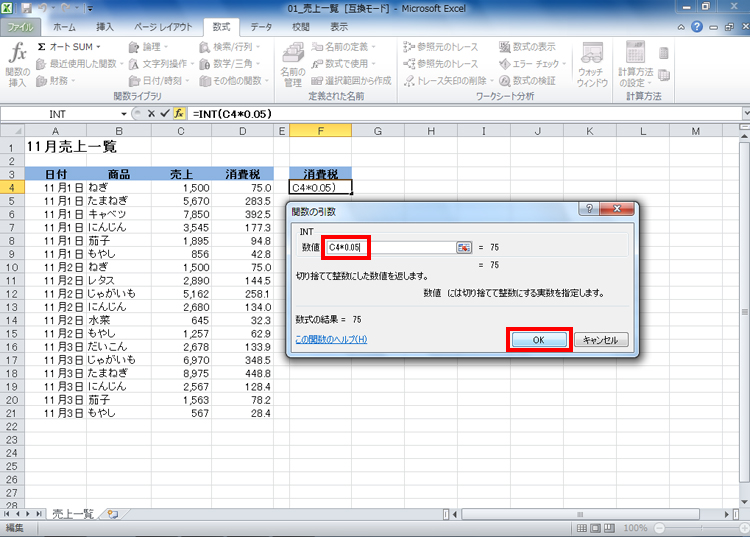Open the Recently Used functions list
This screenshot has height=537, width=750.
80,64
